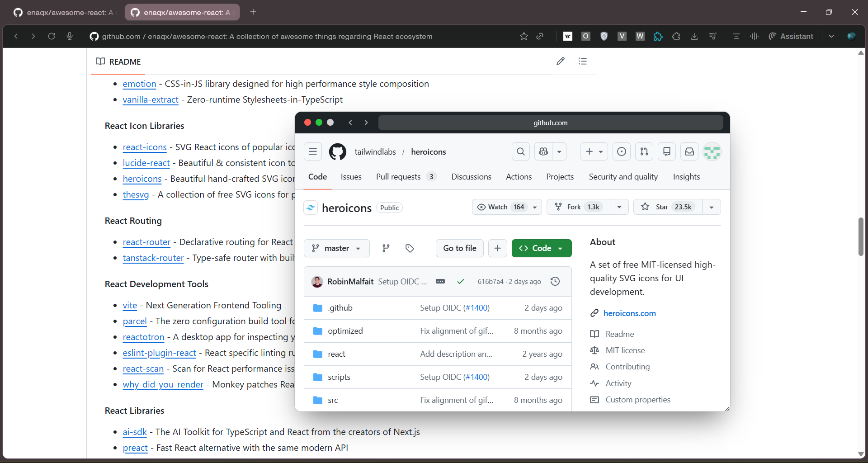This screenshot has width=868, height=463.
Task: Open the scripts folder
Action: click(339, 377)
